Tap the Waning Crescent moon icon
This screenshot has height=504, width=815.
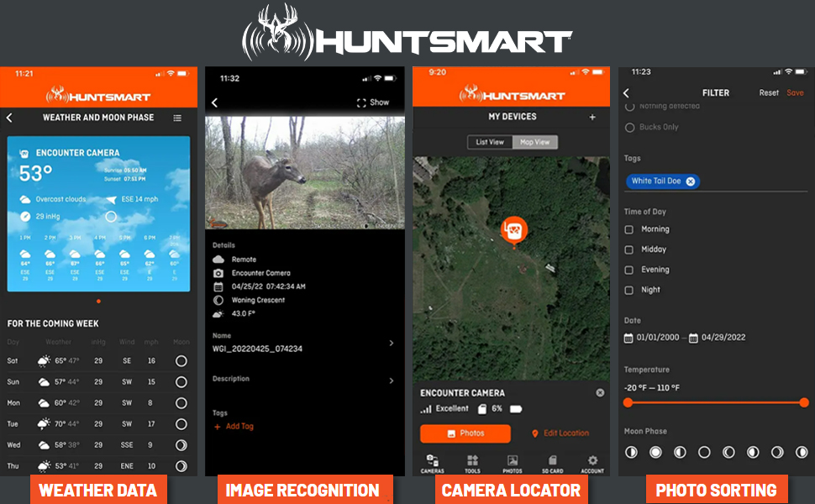(x=218, y=300)
